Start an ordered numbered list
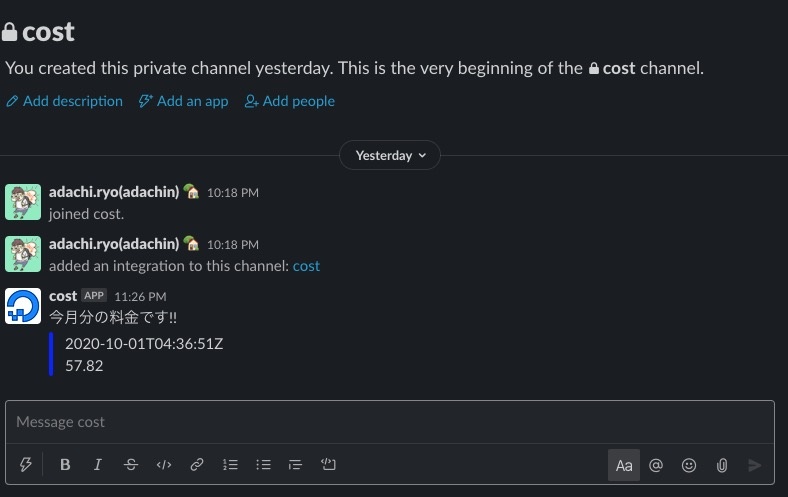Viewport: 788px width, 497px height. pos(230,465)
